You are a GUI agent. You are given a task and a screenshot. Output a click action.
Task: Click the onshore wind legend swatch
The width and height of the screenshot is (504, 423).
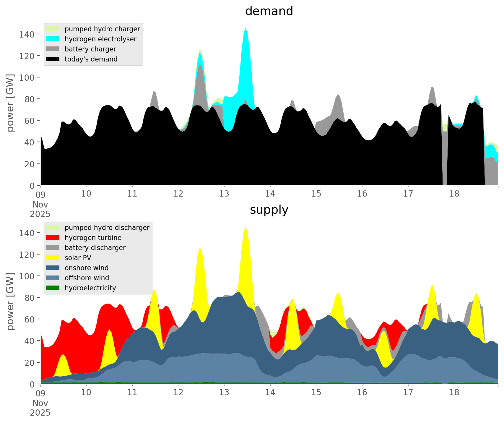(53, 268)
